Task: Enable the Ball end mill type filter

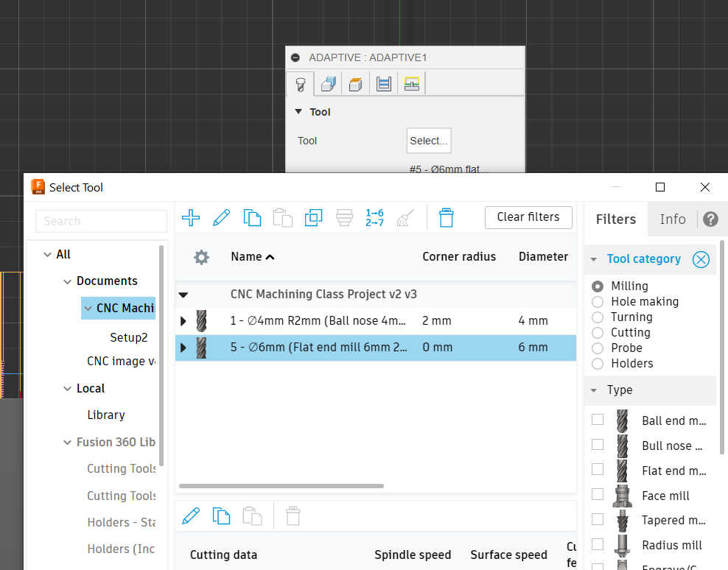Action: pos(598,420)
